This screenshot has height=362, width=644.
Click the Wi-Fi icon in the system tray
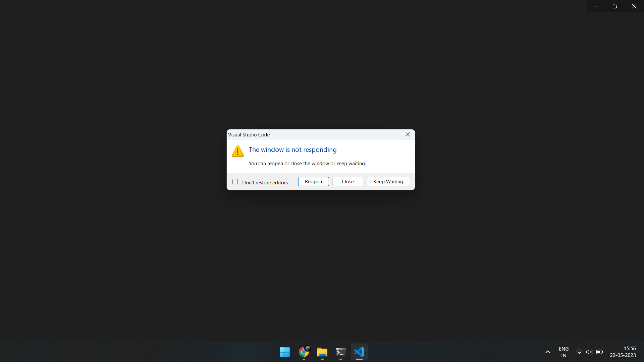coord(579,352)
